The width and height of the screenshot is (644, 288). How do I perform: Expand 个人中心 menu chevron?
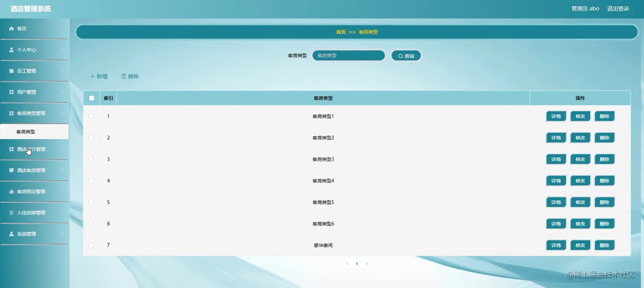[63, 50]
